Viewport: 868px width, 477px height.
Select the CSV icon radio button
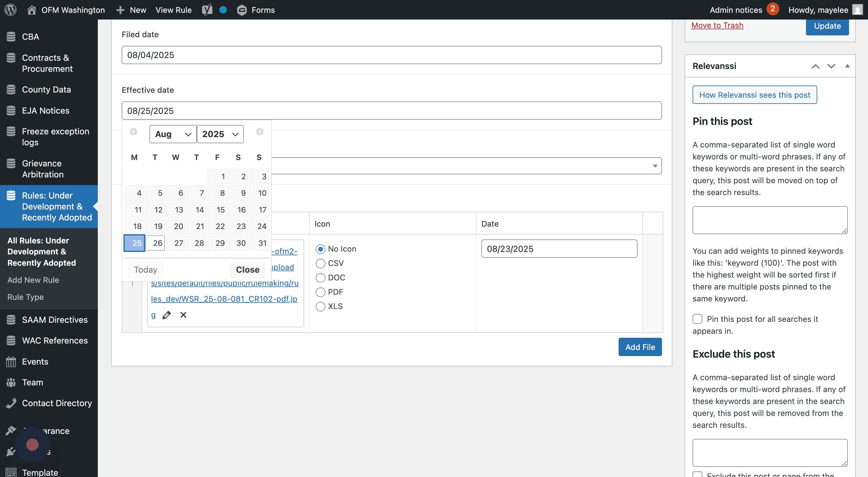click(x=320, y=263)
